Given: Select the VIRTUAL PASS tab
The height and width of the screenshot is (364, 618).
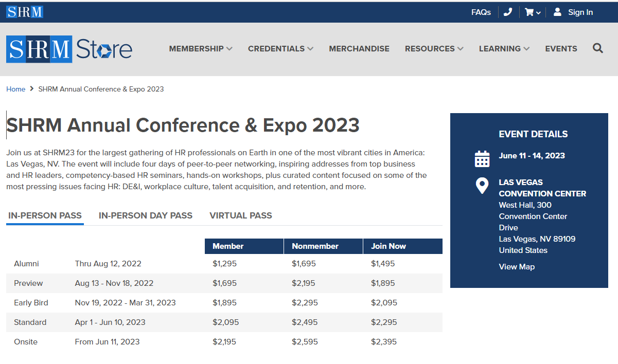Looking at the screenshot, I should tap(240, 215).
